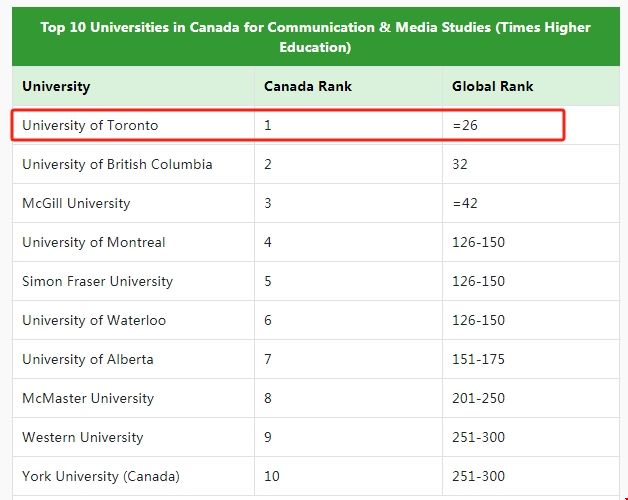The image size is (628, 500).
Task: Click the University column header
Action: [x=56, y=86]
